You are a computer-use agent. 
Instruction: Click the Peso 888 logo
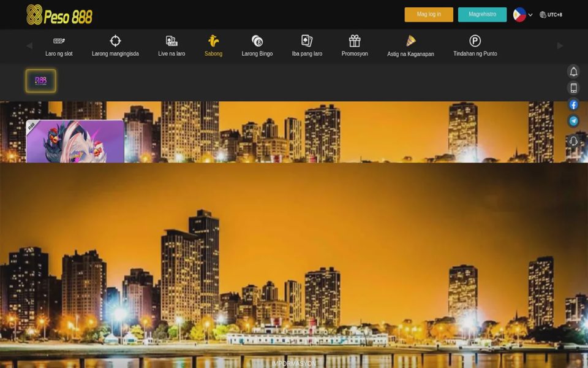point(59,15)
